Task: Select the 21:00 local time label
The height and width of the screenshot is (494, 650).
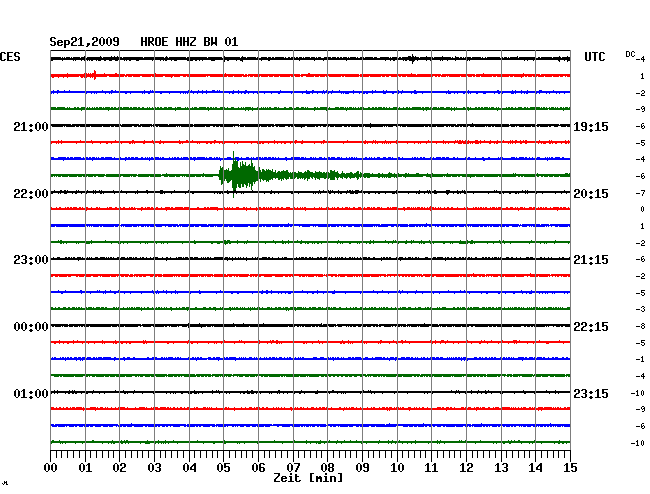Action: 31,126
